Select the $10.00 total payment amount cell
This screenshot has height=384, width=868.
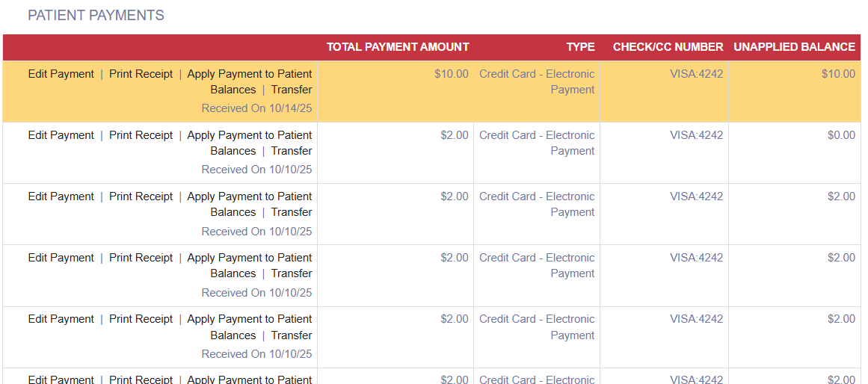(452, 74)
